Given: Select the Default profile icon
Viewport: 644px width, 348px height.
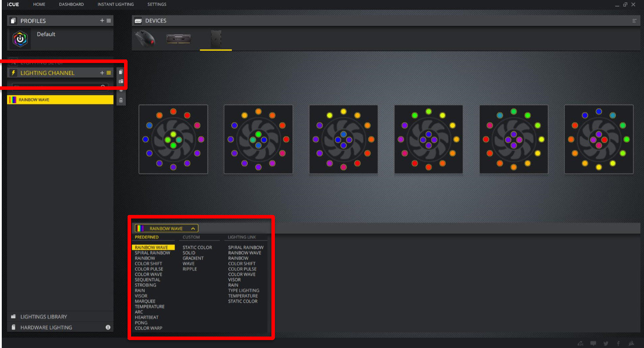Looking at the screenshot, I should pos(20,39).
